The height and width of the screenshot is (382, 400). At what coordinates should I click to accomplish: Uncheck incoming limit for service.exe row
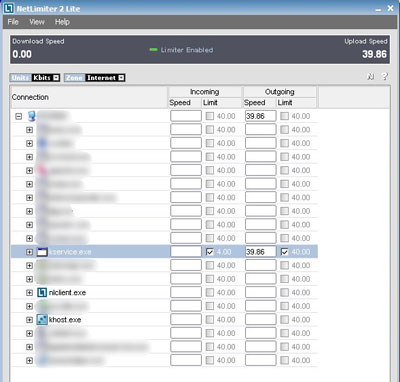(x=210, y=252)
